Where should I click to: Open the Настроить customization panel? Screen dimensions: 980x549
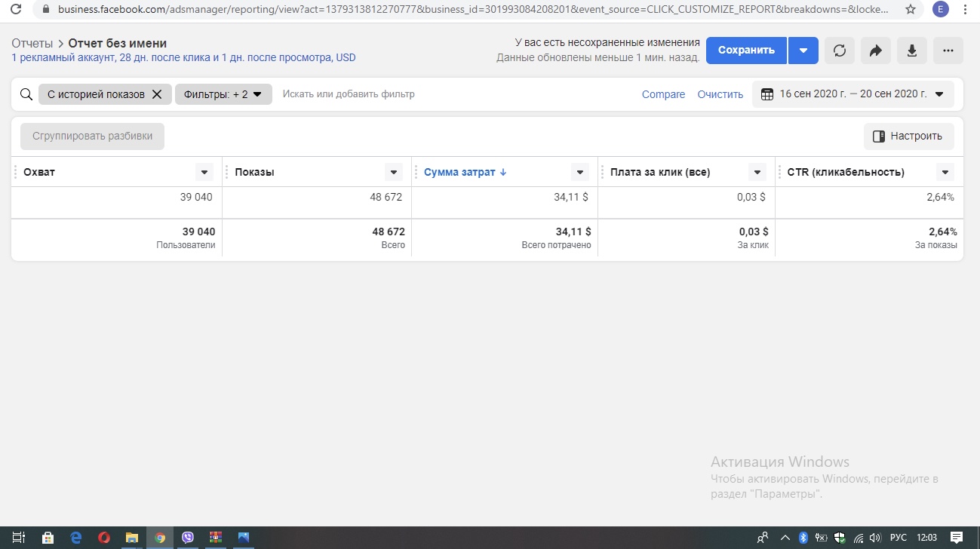tap(908, 136)
